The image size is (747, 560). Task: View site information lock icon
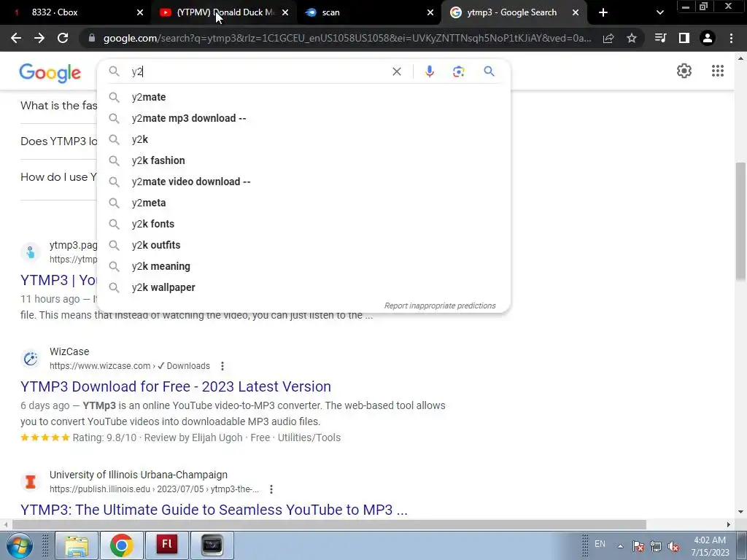click(x=91, y=38)
